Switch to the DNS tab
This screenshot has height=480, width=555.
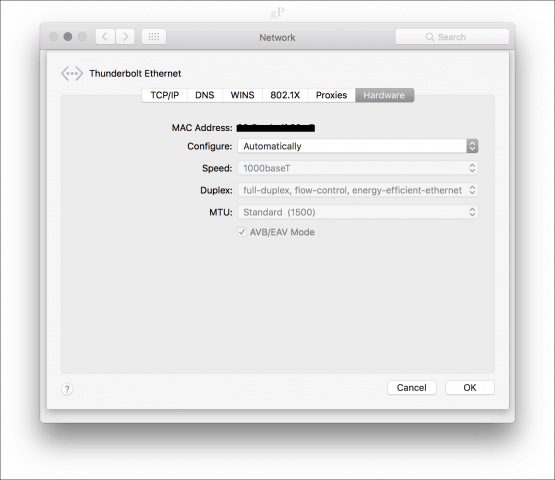click(x=205, y=95)
